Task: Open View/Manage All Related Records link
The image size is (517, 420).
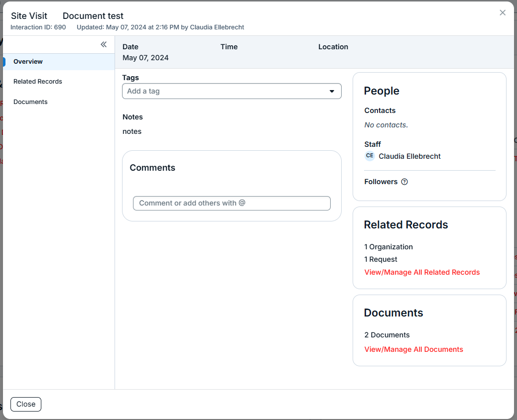Action: coord(422,272)
